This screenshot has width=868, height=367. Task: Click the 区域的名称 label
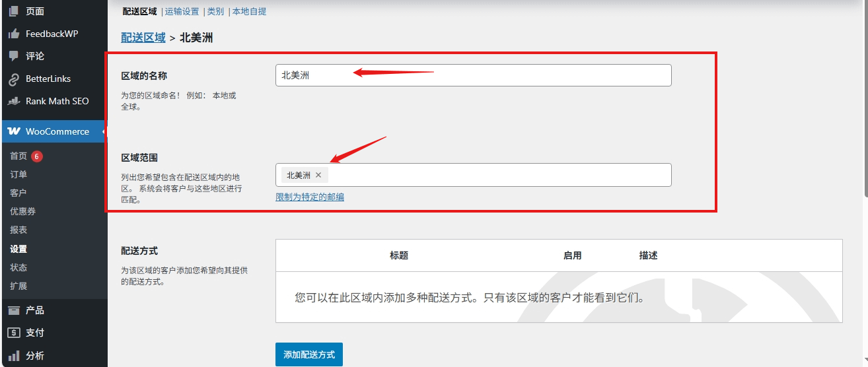(144, 76)
